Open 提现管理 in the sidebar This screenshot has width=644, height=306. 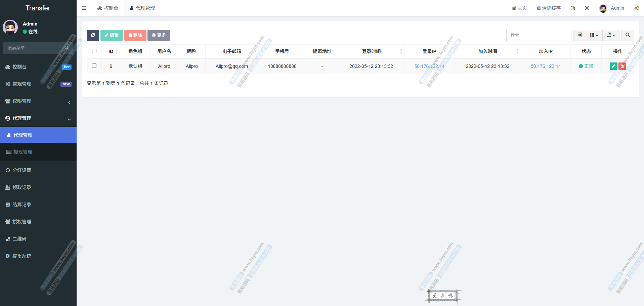pyautogui.click(x=23, y=152)
